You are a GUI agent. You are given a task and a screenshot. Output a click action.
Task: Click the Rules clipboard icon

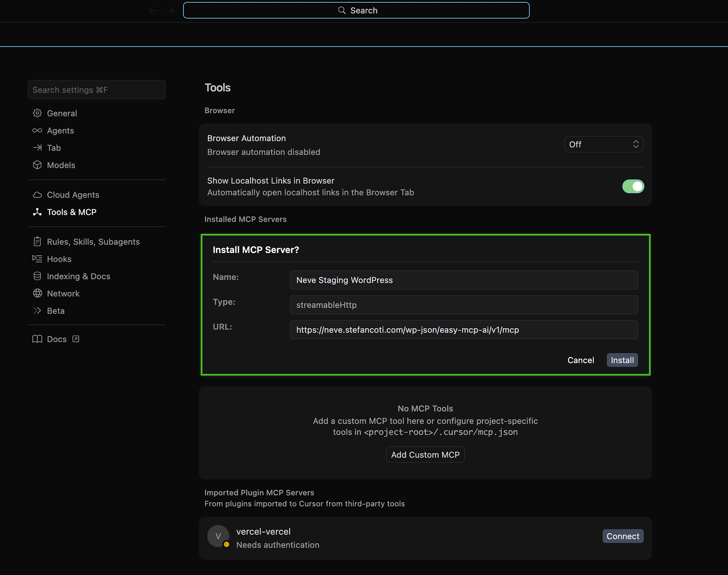point(37,241)
